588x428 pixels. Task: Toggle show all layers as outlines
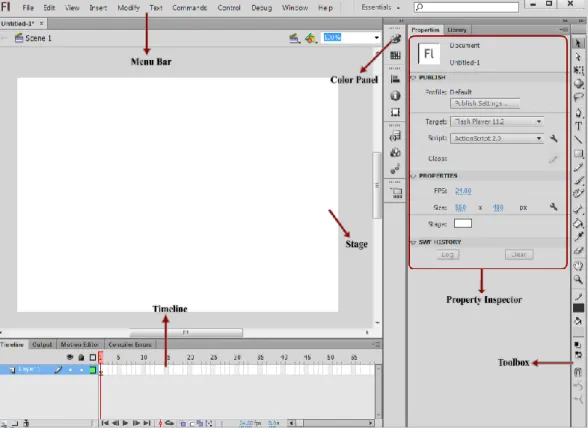coord(93,357)
